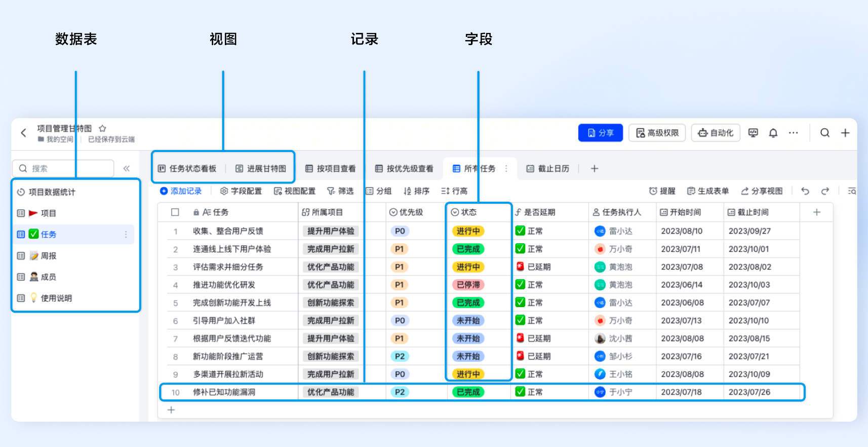Click the 添加记录 button
The width and height of the screenshot is (868, 447).
181,191
